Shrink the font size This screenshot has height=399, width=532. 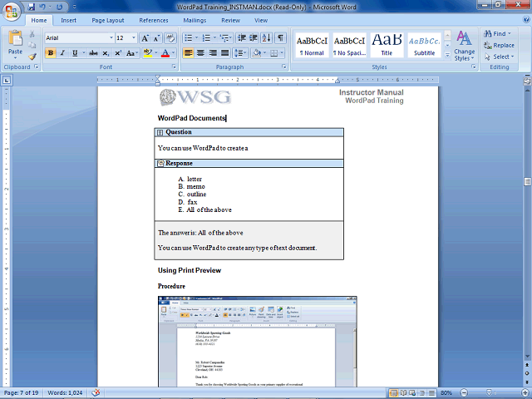(156, 38)
